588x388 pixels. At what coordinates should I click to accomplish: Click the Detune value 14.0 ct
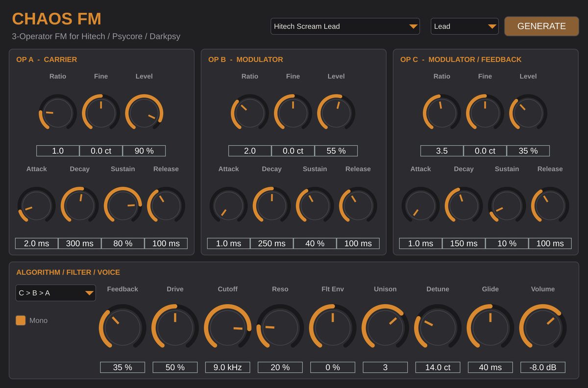[438, 367]
